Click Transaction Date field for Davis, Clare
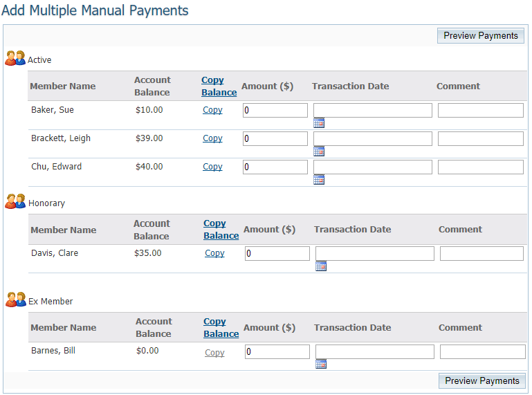Viewport: 532px width, 395px height. tap(374, 254)
